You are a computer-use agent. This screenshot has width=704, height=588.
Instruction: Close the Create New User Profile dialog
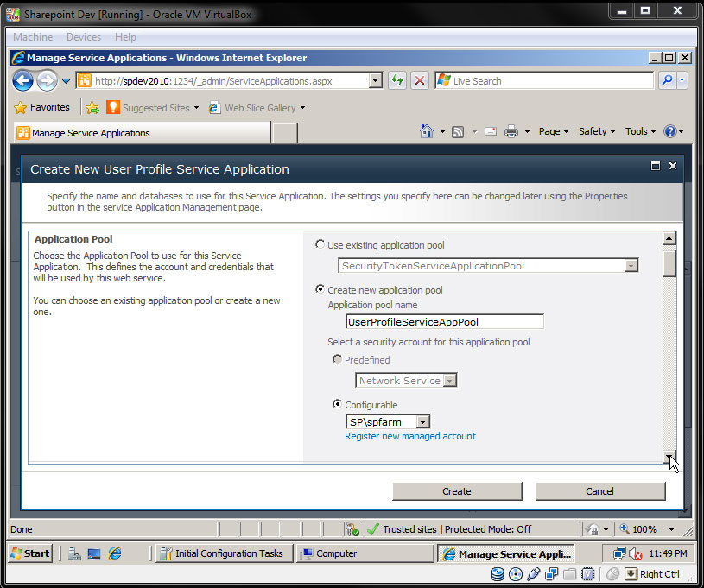coord(673,166)
